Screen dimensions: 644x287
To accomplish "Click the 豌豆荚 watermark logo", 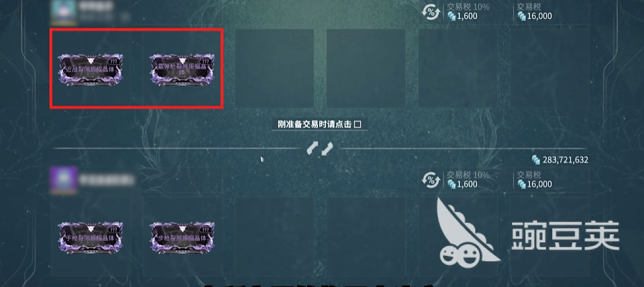I will coord(528,233).
